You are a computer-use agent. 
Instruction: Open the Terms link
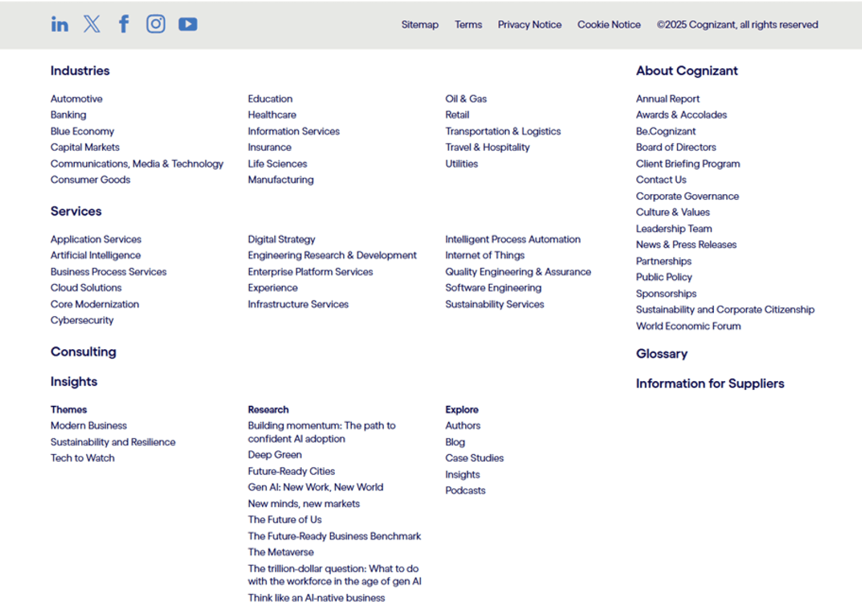468,25
